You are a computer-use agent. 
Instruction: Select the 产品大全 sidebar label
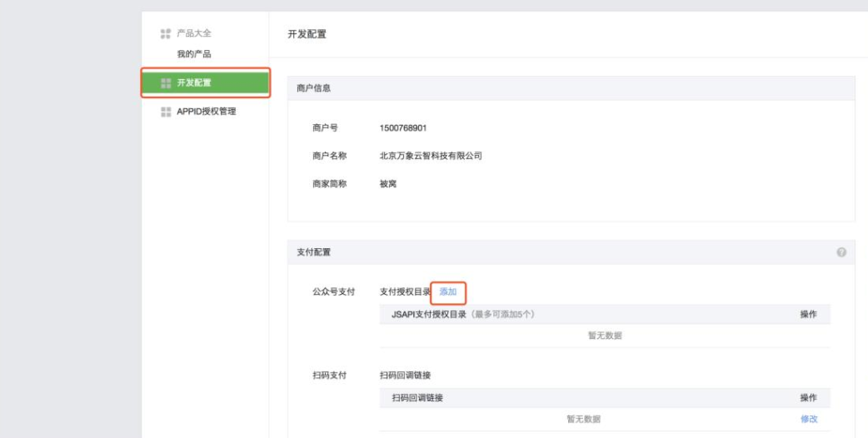193,33
